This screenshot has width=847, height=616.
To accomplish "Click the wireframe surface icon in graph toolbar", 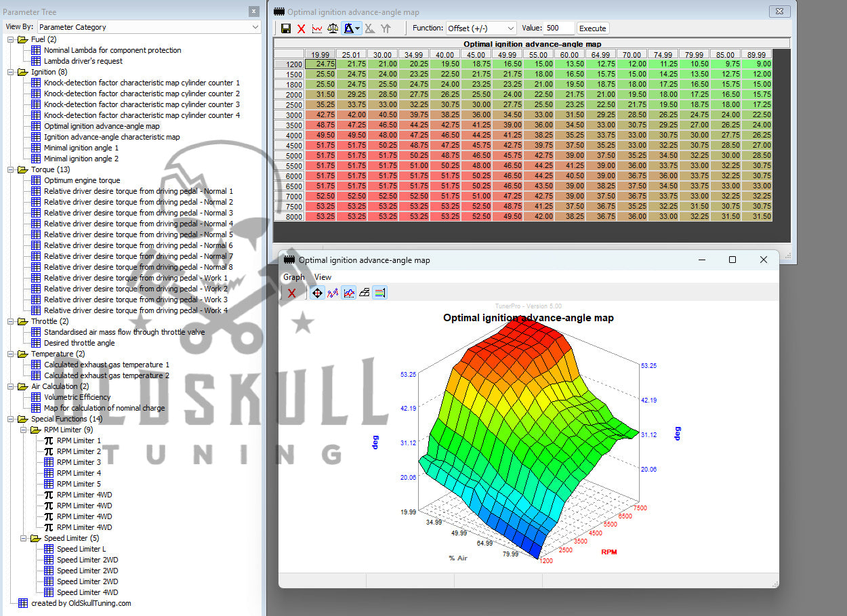I will pos(364,293).
